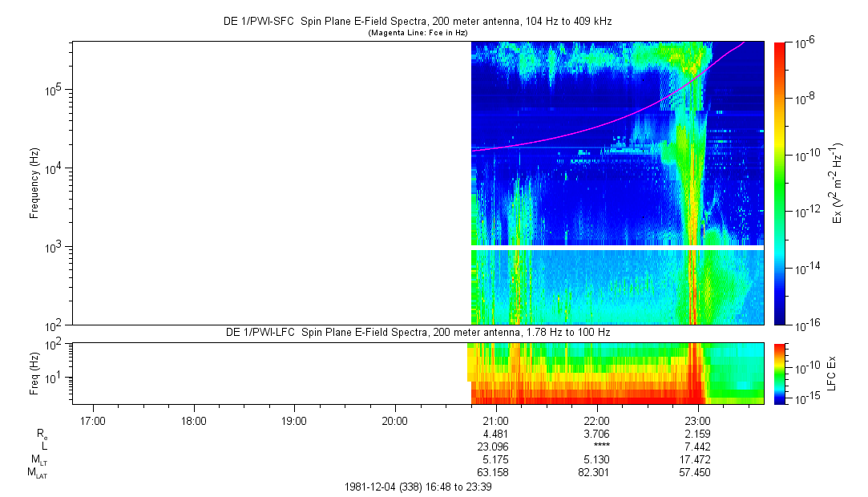Click the main Ex spectrogram color bar

coord(780,183)
